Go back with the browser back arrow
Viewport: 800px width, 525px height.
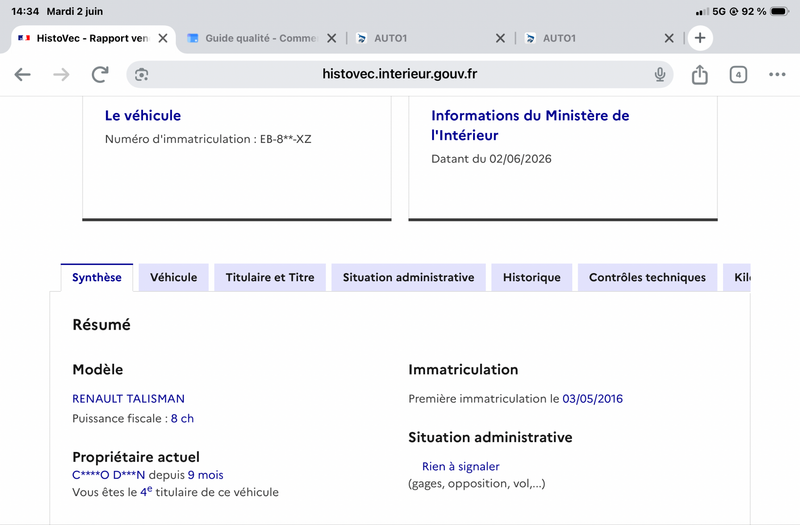pyautogui.click(x=22, y=75)
